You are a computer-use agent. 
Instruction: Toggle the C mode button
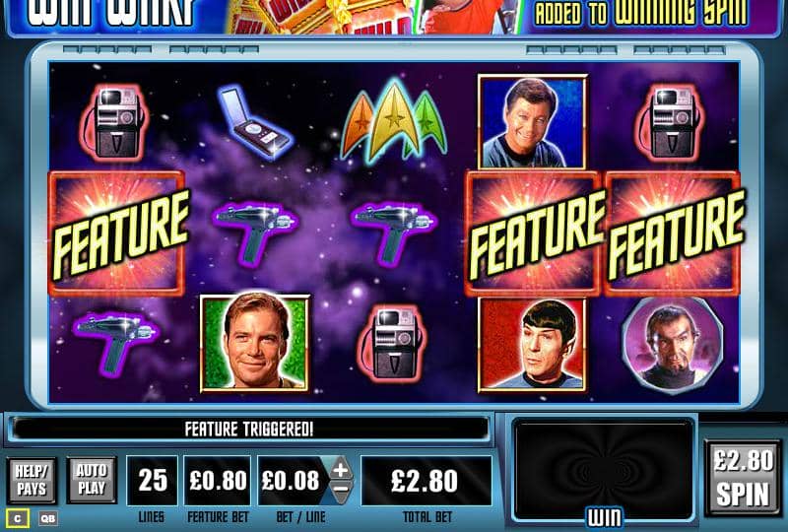[18, 518]
